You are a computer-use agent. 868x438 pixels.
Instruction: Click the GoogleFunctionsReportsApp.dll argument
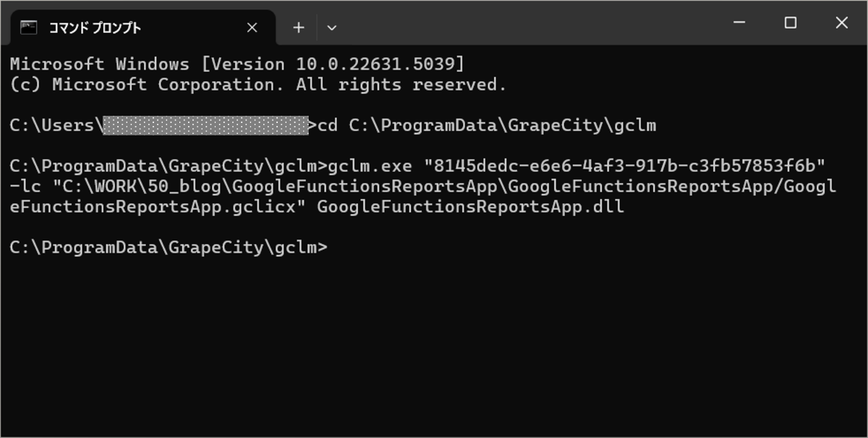coord(470,207)
